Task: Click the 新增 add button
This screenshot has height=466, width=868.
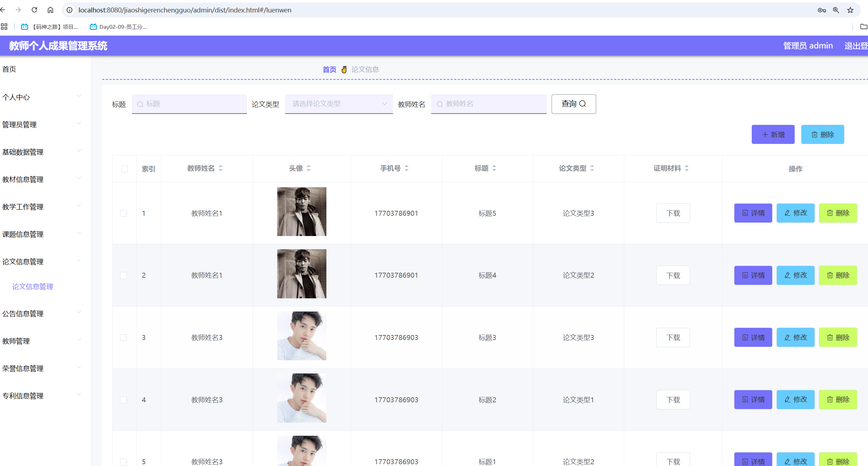Action: click(x=773, y=135)
